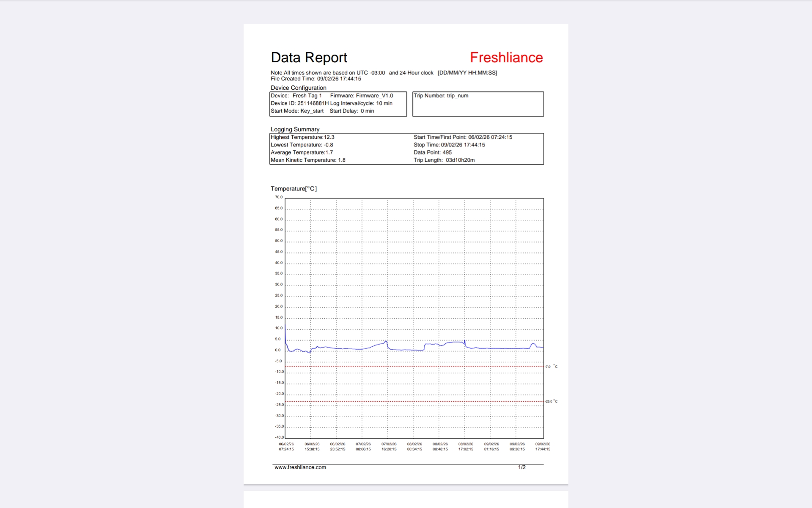Click the Temperature[°C] chart label
Screen dimensions: 812x508
[294, 188]
